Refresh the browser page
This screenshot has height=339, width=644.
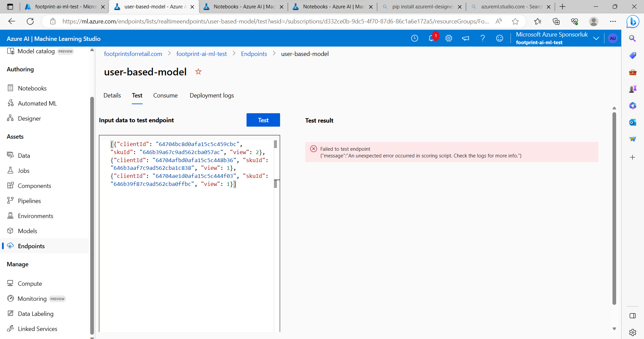[30, 21]
